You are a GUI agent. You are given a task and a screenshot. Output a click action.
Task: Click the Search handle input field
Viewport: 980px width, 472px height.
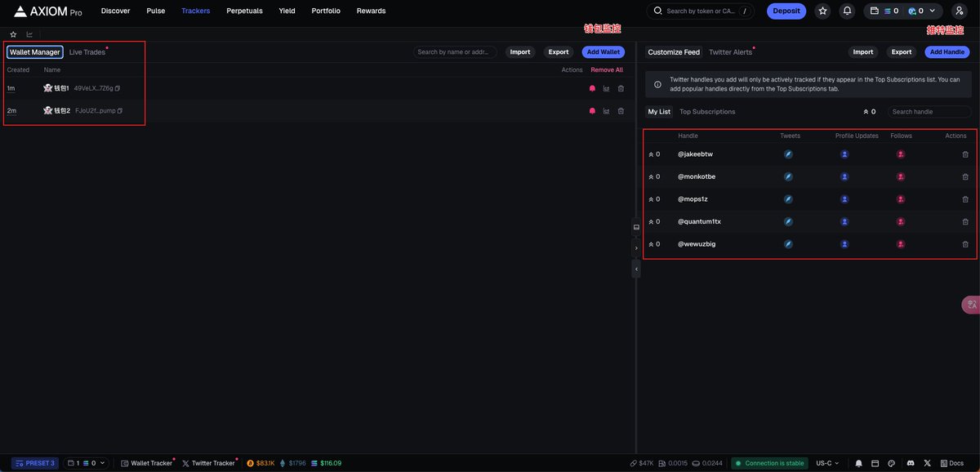929,112
